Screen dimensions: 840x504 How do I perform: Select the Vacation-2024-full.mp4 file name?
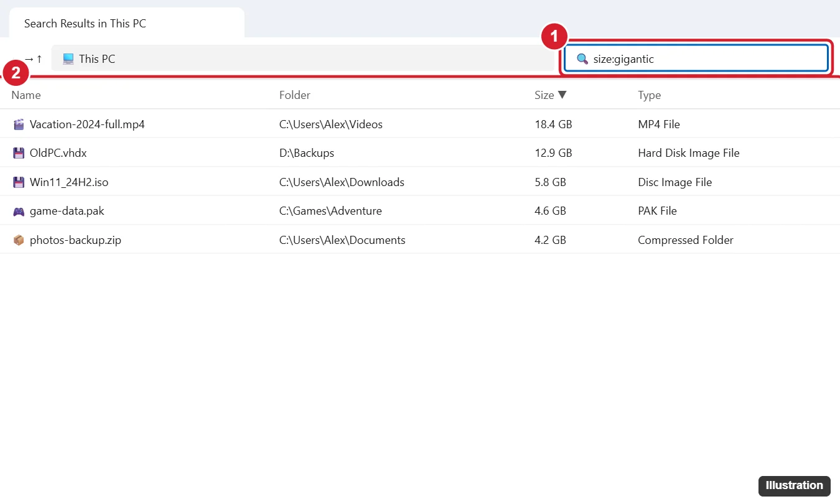pos(87,124)
